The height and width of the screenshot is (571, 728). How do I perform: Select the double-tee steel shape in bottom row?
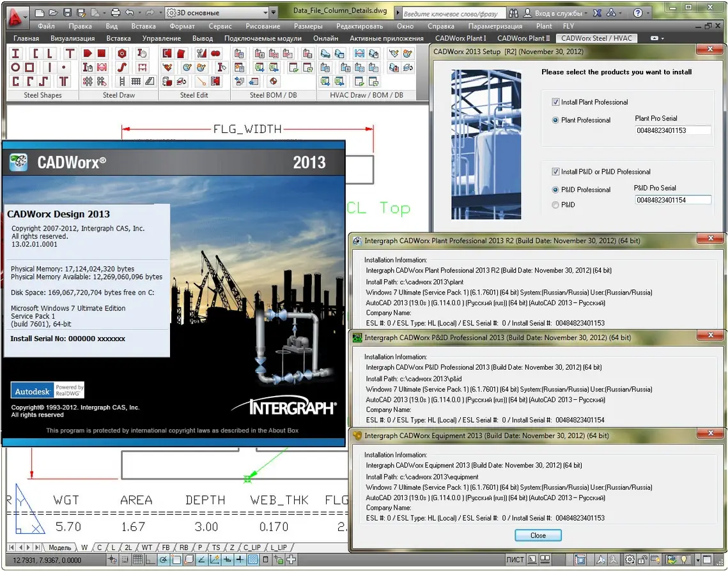[64, 82]
